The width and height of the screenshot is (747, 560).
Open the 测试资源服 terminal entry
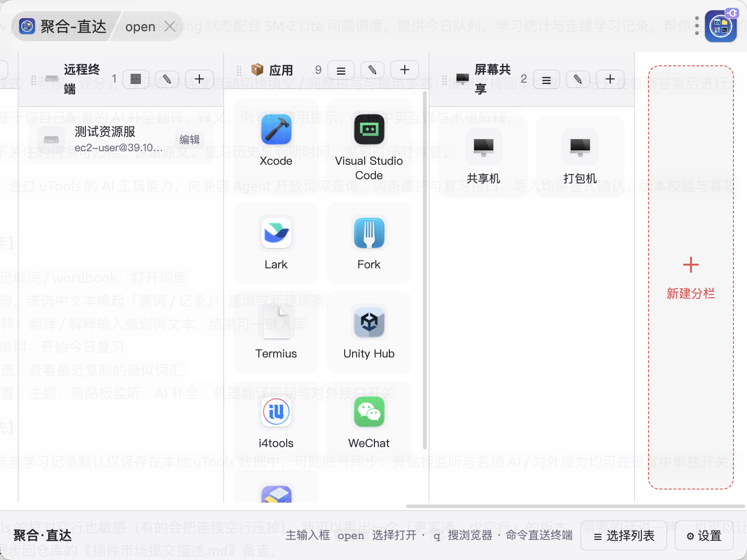[120, 140]
